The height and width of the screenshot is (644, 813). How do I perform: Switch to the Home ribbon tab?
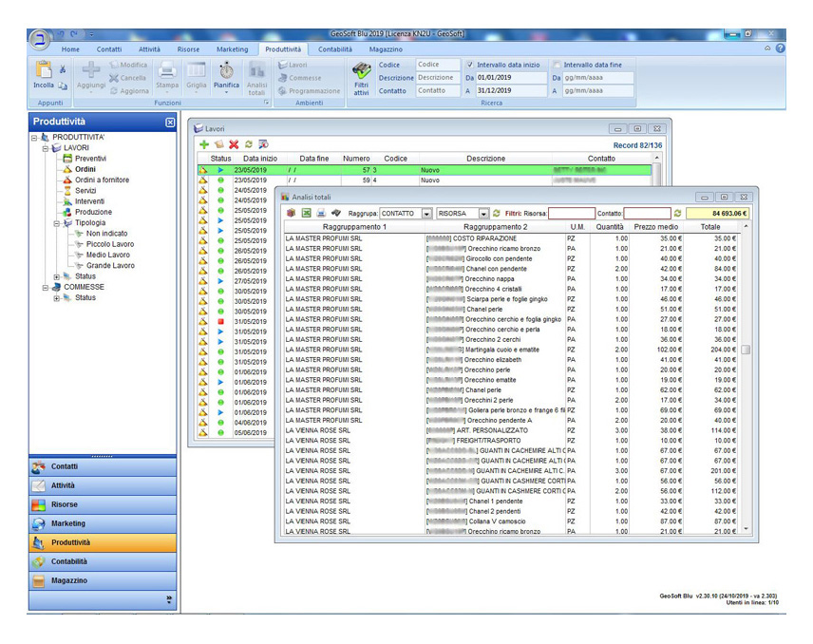coord(70,49)
